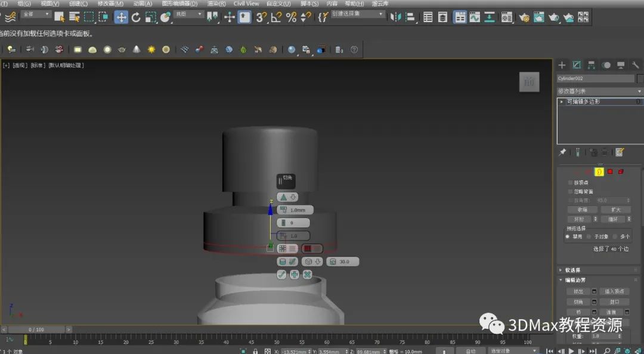Open Render Setup teapot icon
Screen dimensions: 644x354
click(x=524, y=17)
